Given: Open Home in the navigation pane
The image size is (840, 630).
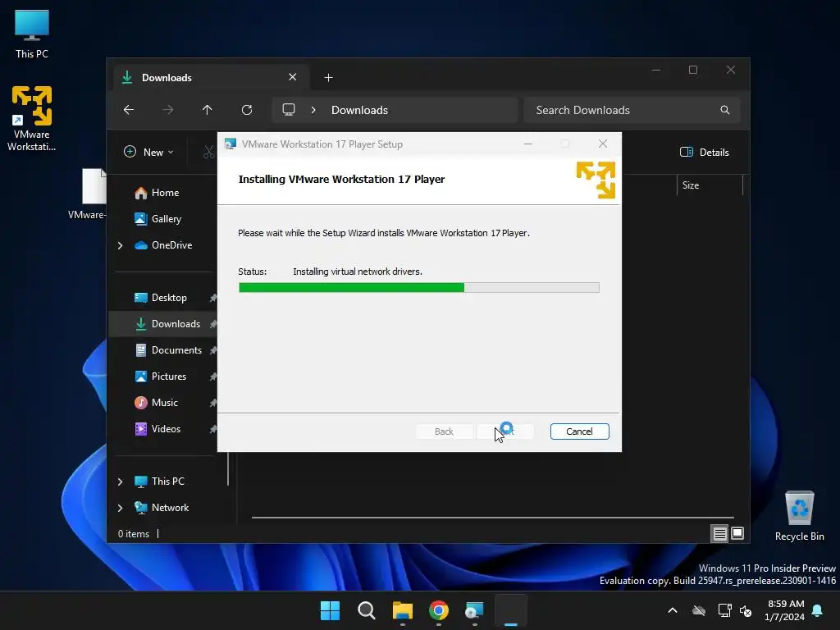Looking at the screenshot, I should tap(164, 192).
